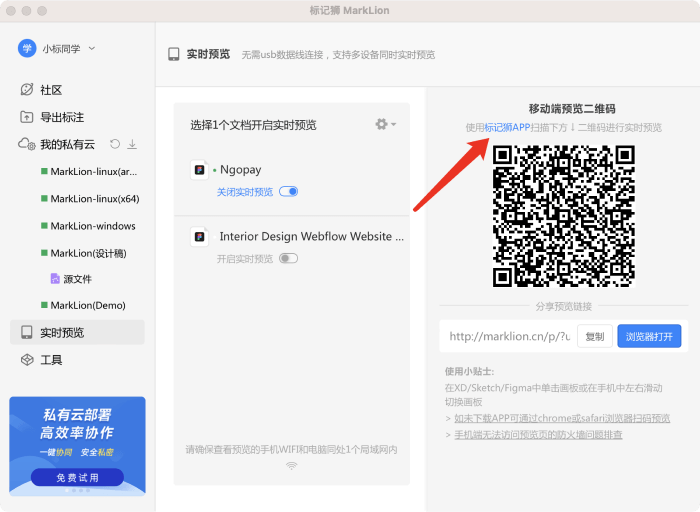
Task: Click the purple 源文件 file icon
Action: (x=55, y=279)
